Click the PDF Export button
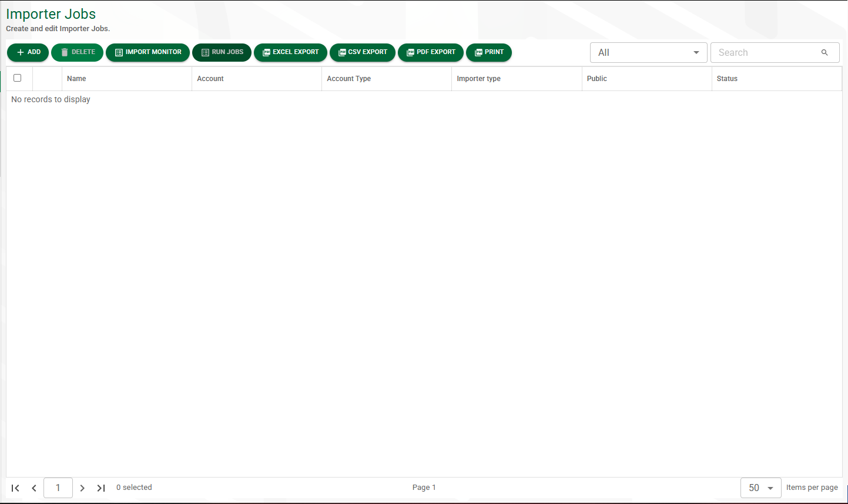848x504 pixels. point(431,52)
